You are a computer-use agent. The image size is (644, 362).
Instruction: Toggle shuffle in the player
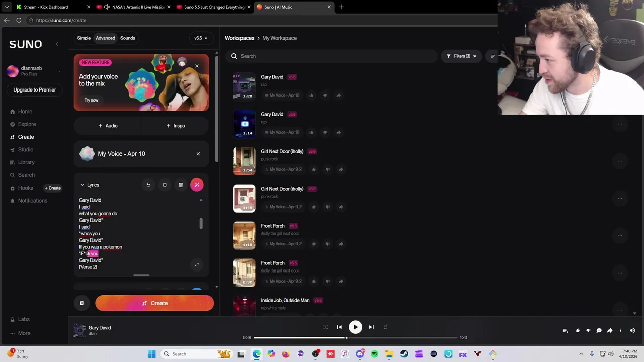325,327
